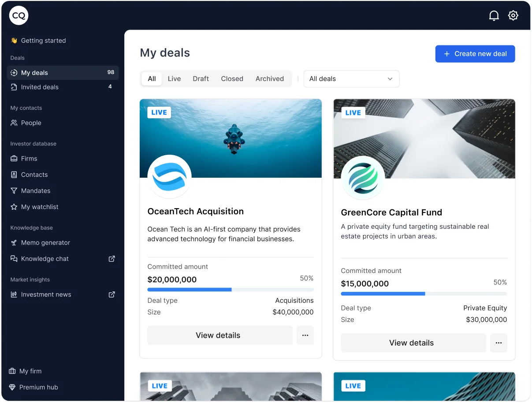Image resolution: width=532 pixels, height=403 pixels.
Task: Switch to the Draft deals tab
Action: point(201,78)
